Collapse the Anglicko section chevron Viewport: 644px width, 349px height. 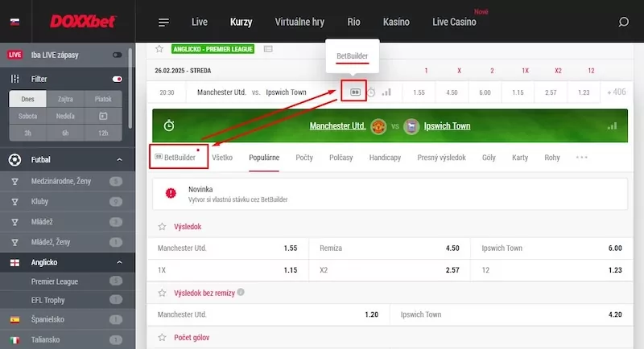[x=119, y=262]
